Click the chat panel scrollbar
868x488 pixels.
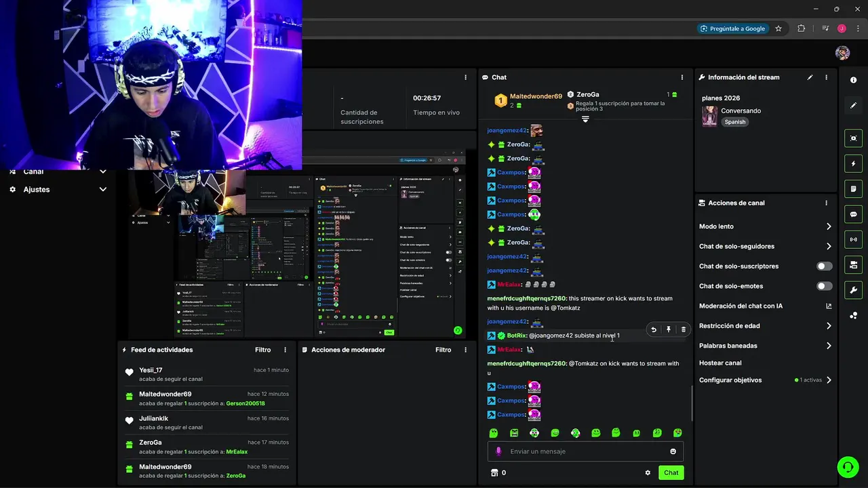click(692, 403)
